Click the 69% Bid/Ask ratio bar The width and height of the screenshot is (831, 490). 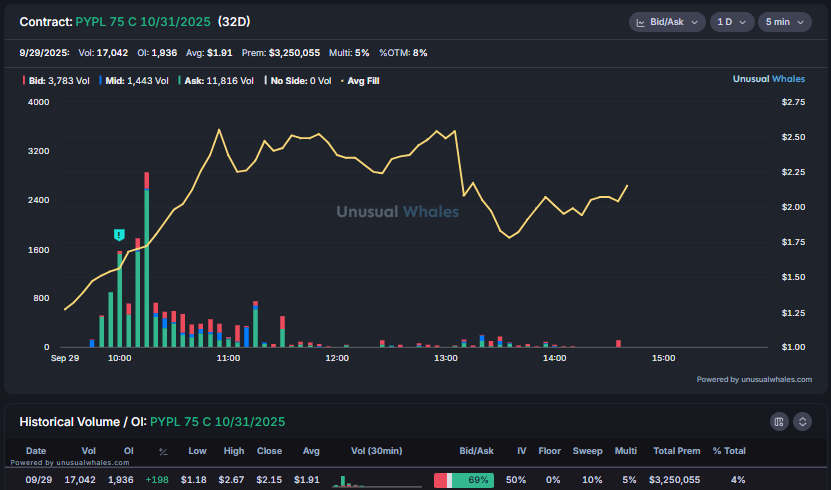pyautogui.click(x=463, y=480)
